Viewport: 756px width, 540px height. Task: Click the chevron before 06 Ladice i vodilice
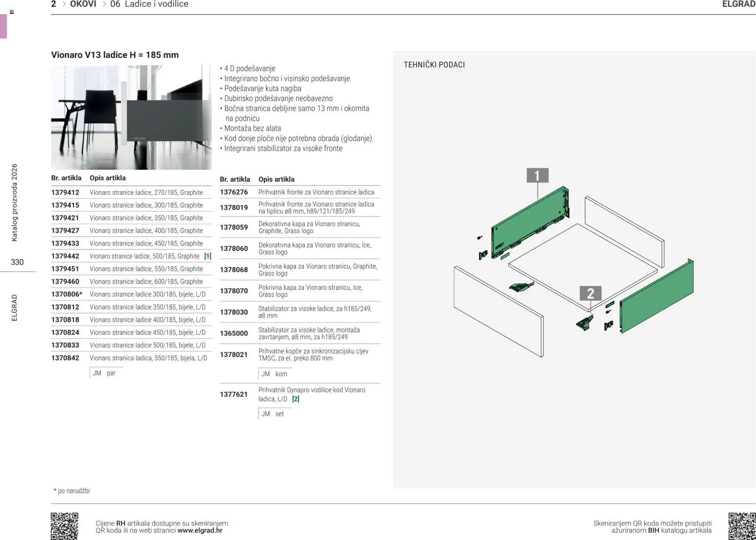[x=104, y=4]
